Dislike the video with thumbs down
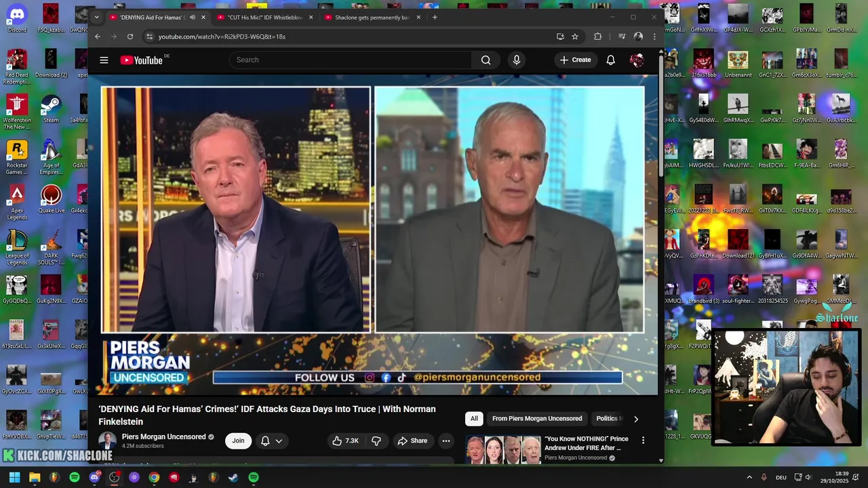Image resolution: width=868 pixels, height=488 pixels. [376, 441]
